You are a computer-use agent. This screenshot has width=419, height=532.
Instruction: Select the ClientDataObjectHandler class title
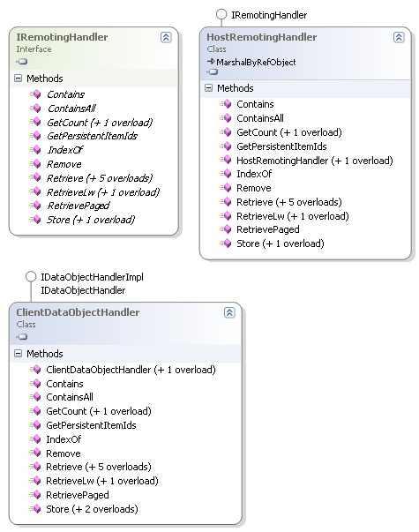click(78, 312)
